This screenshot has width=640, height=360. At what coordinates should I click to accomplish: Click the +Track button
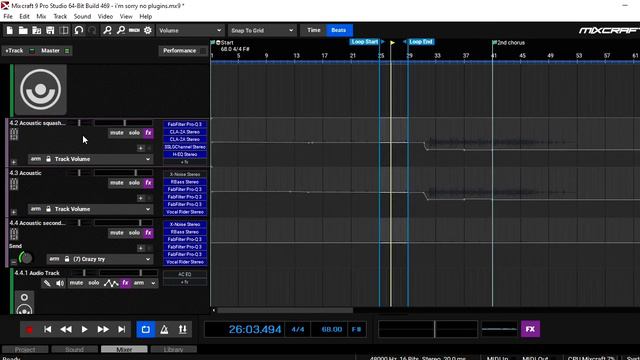pyautogui.click(x=15, y=51)
